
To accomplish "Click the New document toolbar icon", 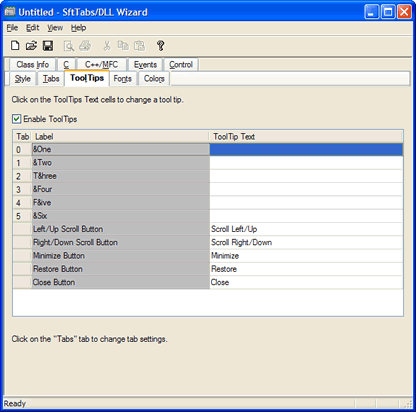I will coord(15,46).
